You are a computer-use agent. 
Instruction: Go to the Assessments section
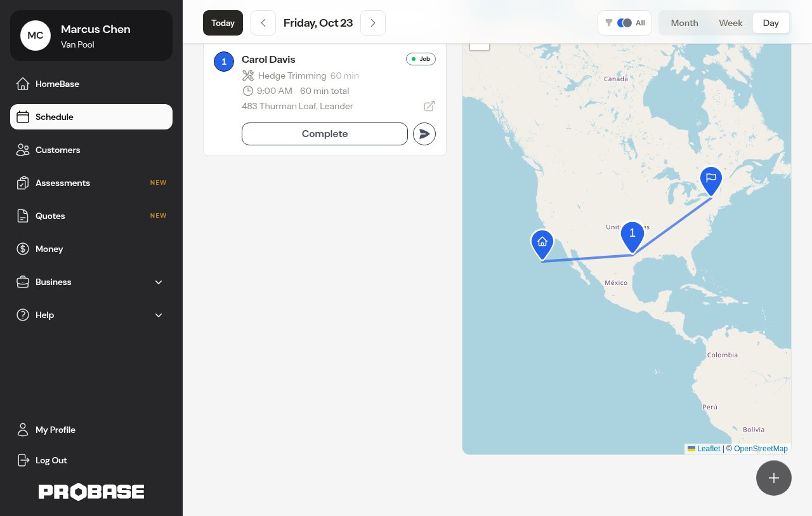[91, 183]
